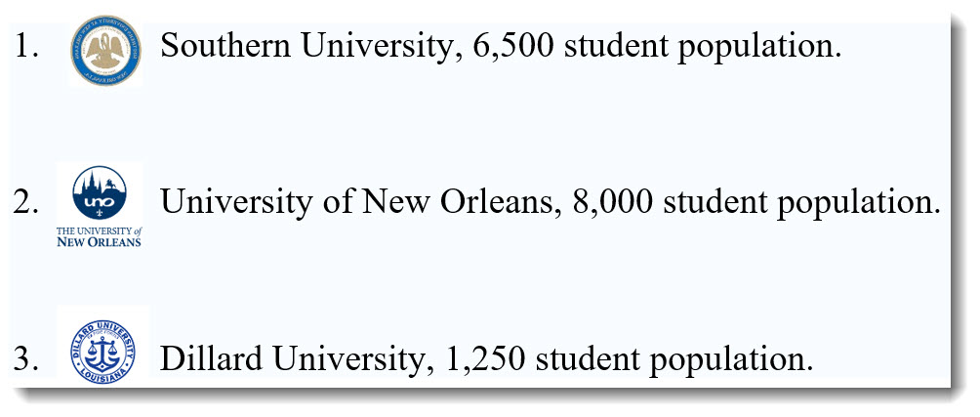This screenshot has width=980, height=417.
Task: Click the Dillard University scales seal
Action: 102,352
